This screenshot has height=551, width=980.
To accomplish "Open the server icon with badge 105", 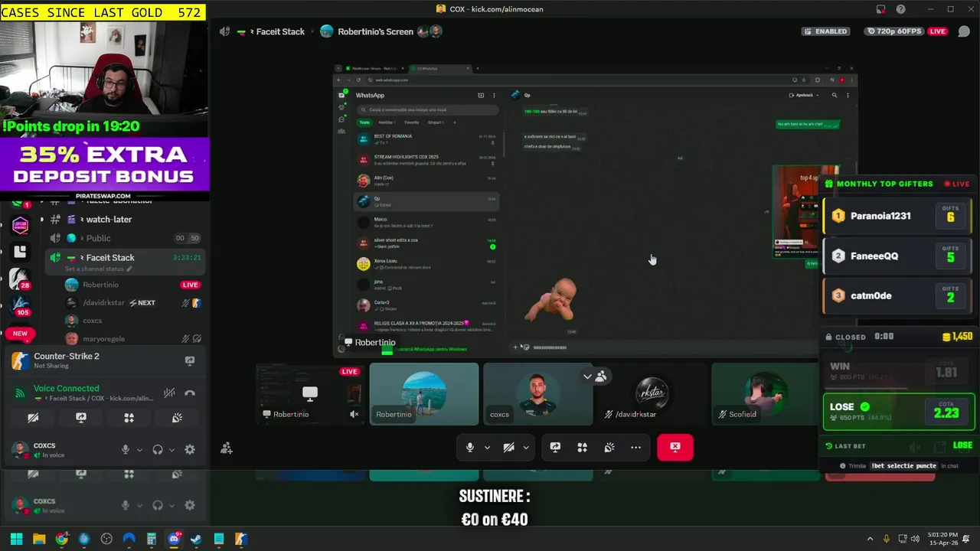I will (19, 306).
